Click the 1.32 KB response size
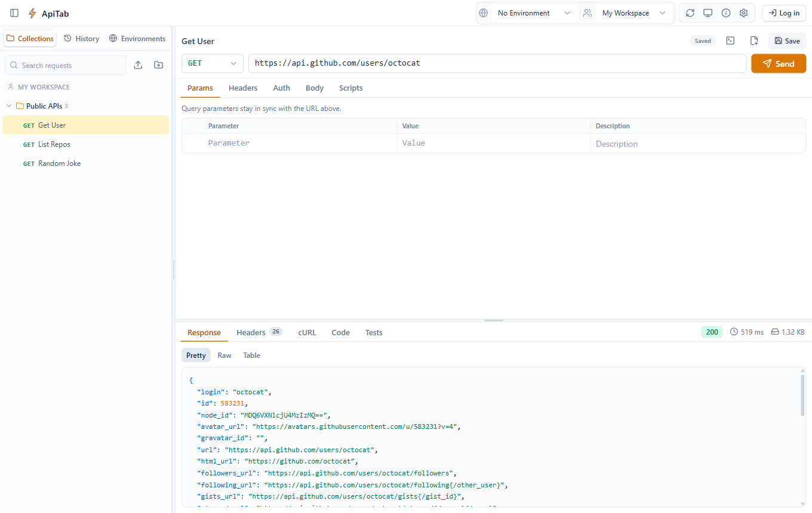 coord(793,332)
